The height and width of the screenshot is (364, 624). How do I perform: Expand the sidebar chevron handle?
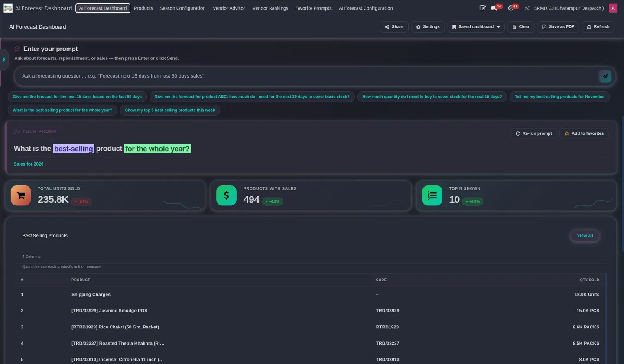point(4,59)
